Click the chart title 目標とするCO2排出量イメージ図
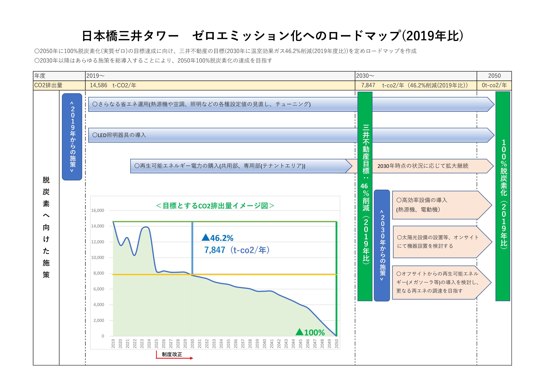The image size is (555, 392). (x=215, y=206)
